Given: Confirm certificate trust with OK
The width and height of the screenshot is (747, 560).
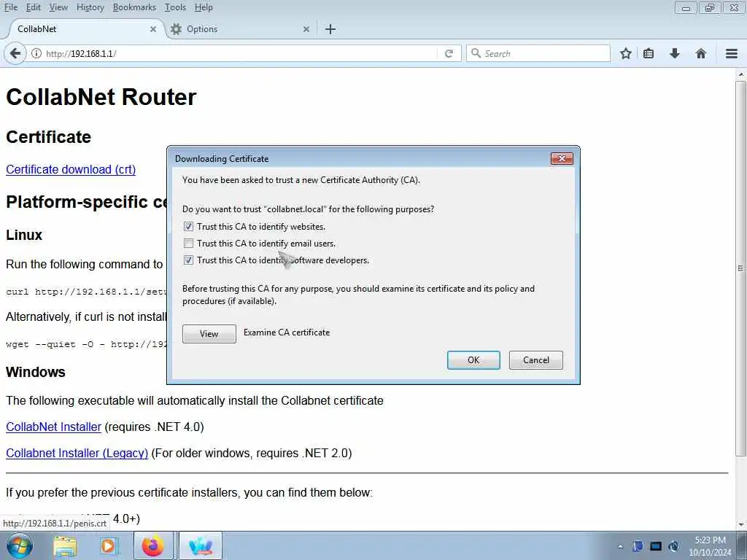Looking at the screenshot, I should [x=473, y=360].
